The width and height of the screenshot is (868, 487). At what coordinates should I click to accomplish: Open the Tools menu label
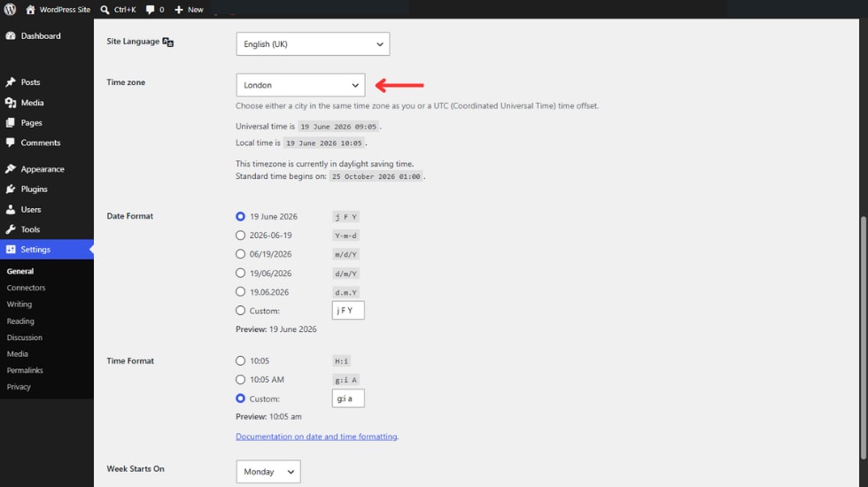[x=30, y=229]
